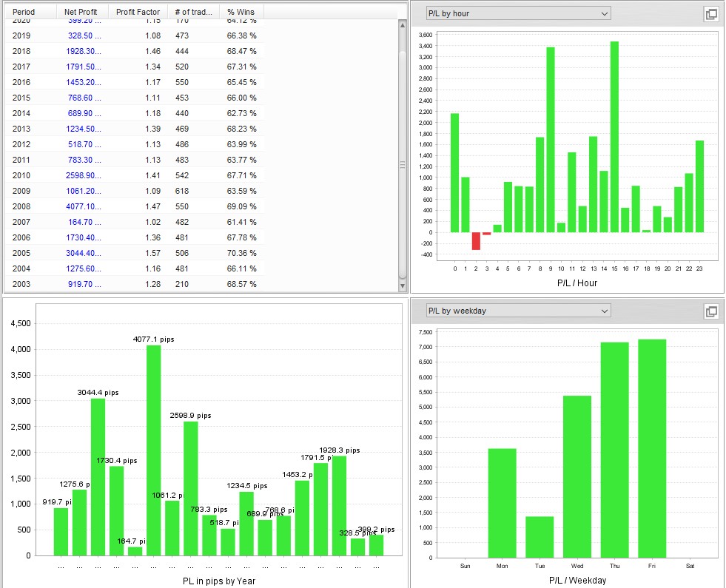Select the 2010 period row
Image resolution: width=726 pixels, height=588 pixels.
[x=134, y=176]
